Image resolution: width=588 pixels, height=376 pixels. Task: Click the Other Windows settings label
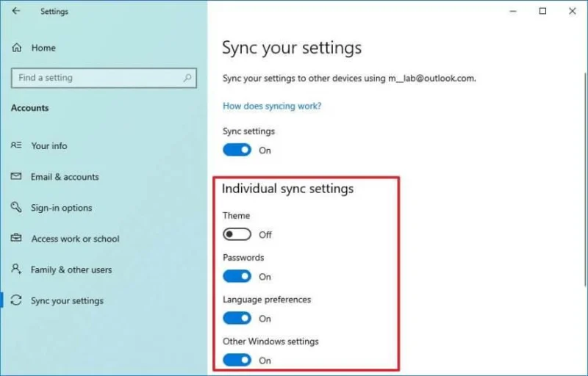coord(270,341)
